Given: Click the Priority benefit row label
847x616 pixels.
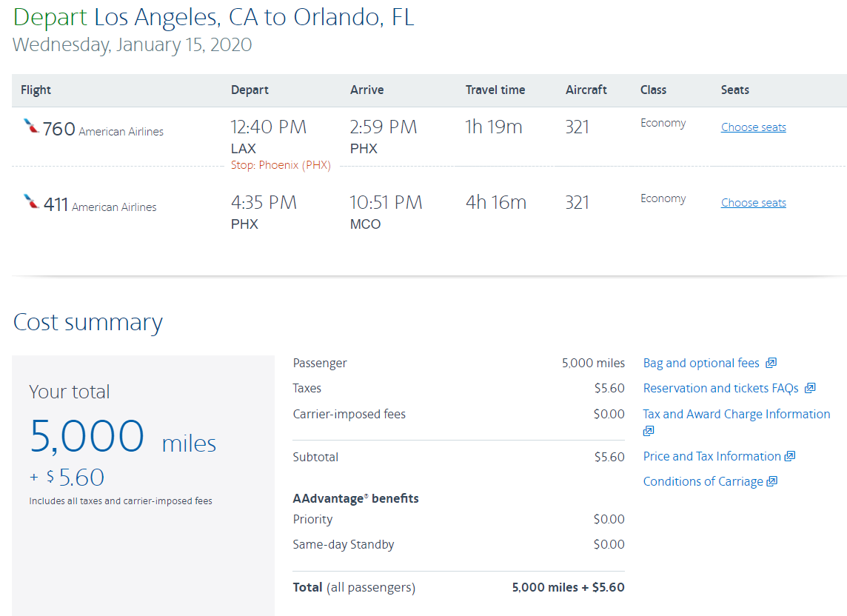Looking at the screenshot, I should tap(312, 519).
